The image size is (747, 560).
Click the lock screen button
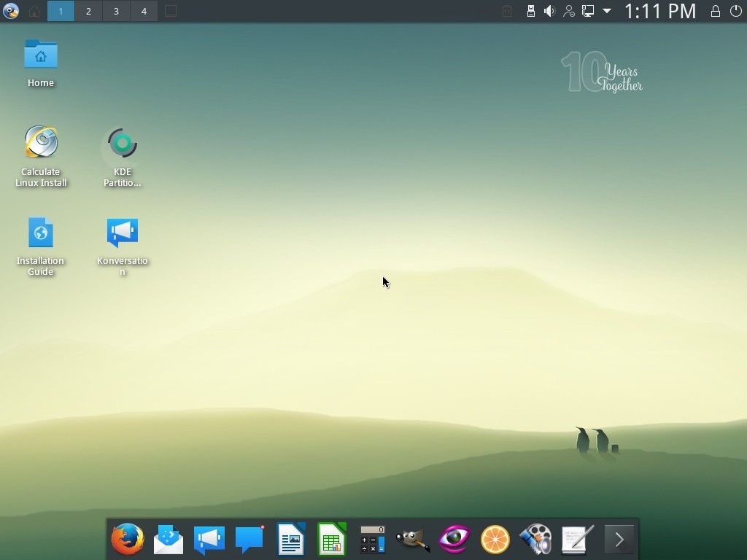coord(715,11)
